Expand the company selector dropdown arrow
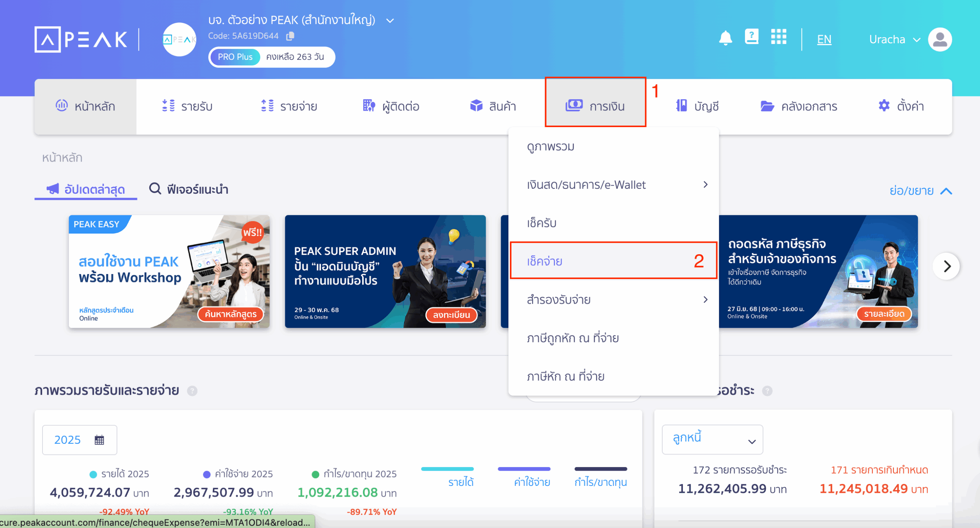 coord(390,21)
